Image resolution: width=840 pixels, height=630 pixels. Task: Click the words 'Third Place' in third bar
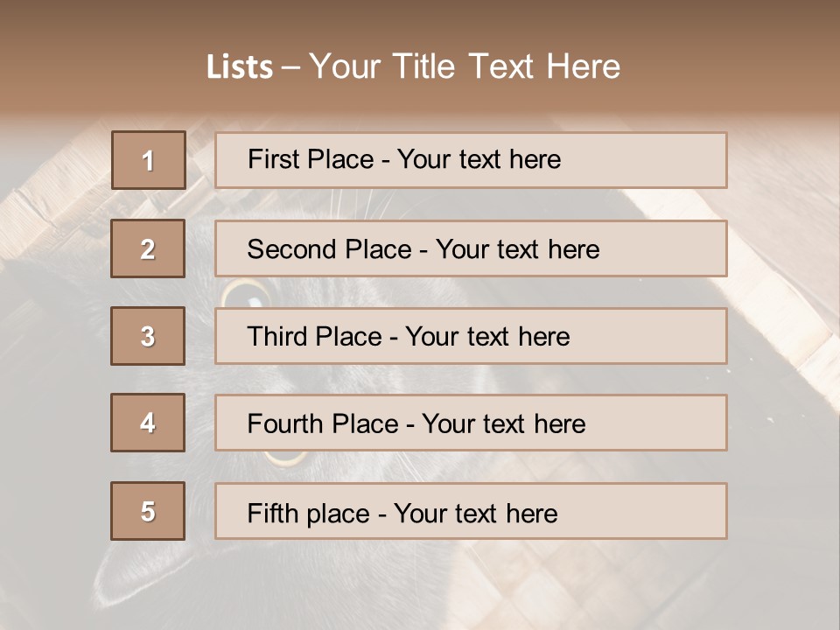pos(314,336)
